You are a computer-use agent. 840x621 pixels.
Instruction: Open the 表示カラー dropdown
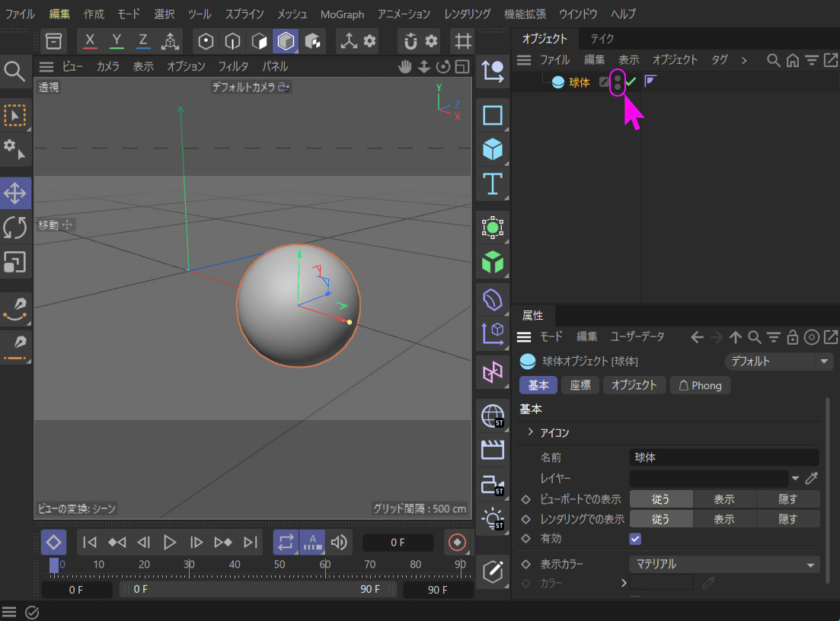[x=723, y=564]
